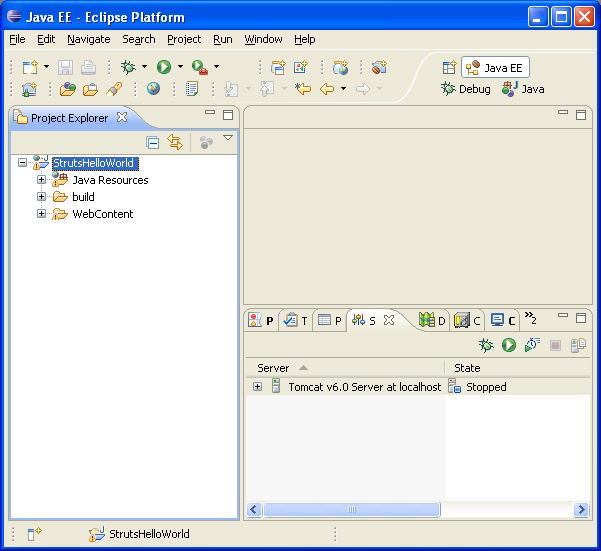Viewport: 601px width, 551px height.
Task: Open the Navigate menu
Action: click(88, 39)
